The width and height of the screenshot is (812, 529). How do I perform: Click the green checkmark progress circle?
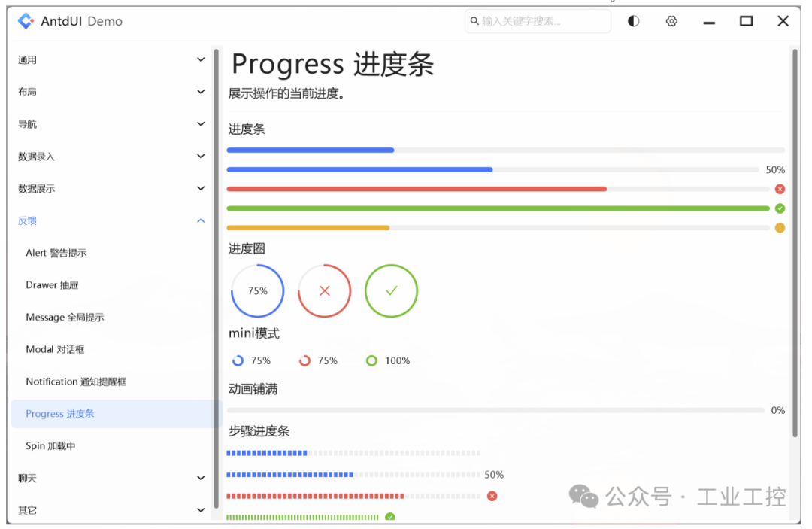(391, 290)
